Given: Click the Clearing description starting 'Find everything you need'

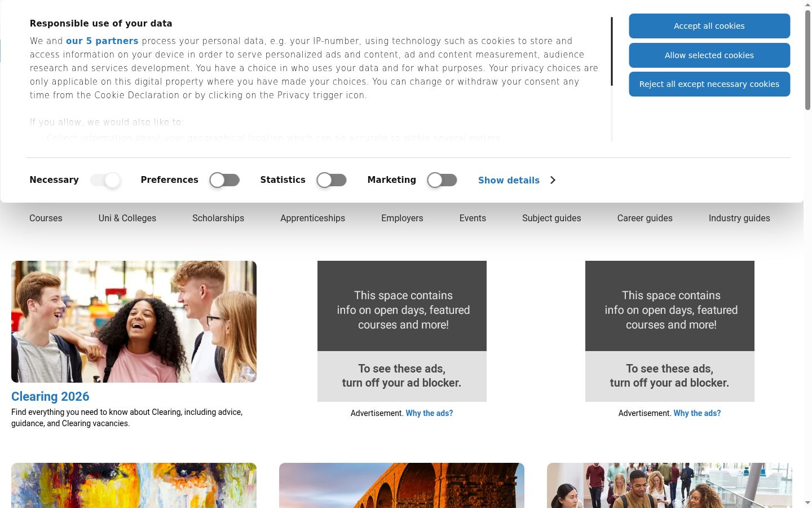Looking at the screenshot, I should pyautogui.click(x=127, y=418).
